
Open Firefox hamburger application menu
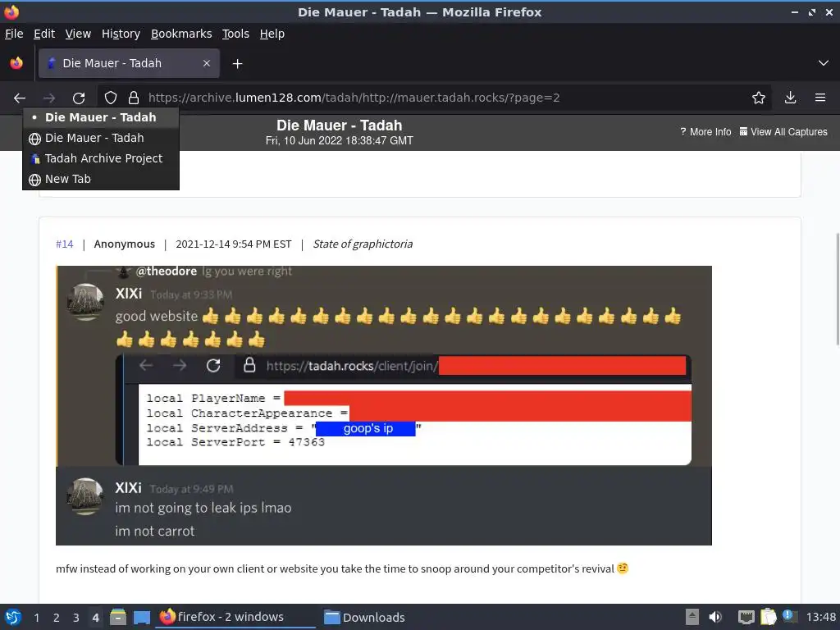coord(820,98)
